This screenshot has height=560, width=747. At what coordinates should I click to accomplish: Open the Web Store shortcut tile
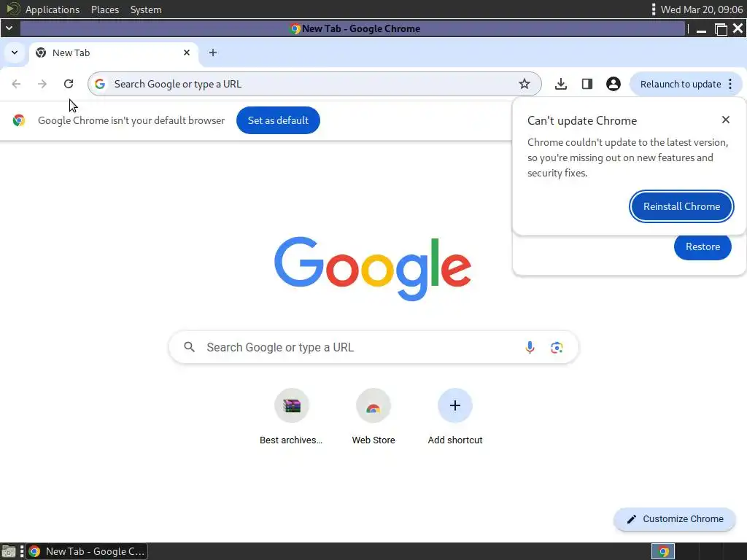point(373,416)
